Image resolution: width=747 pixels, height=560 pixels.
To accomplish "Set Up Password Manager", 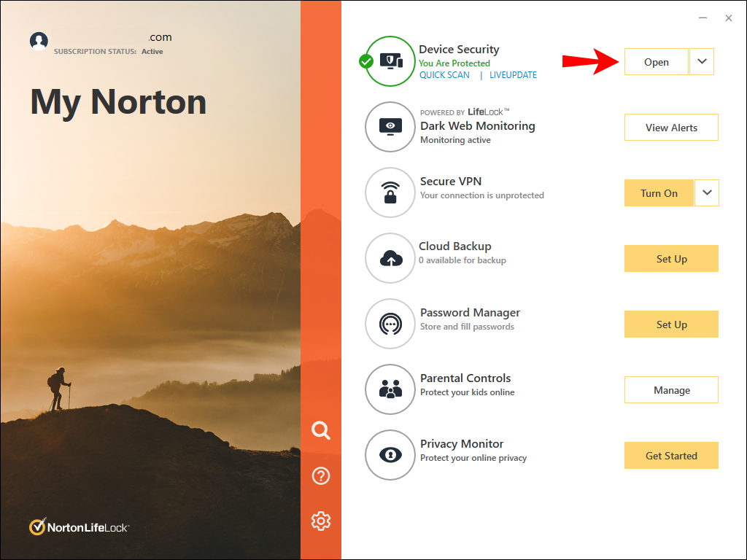I will click(671, 324).
